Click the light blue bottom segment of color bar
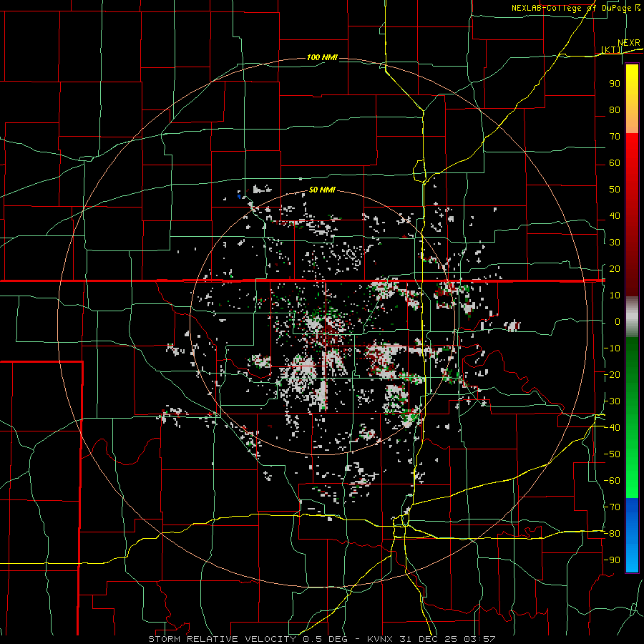This screenshot has width=644, height=644. coord(632,560)
